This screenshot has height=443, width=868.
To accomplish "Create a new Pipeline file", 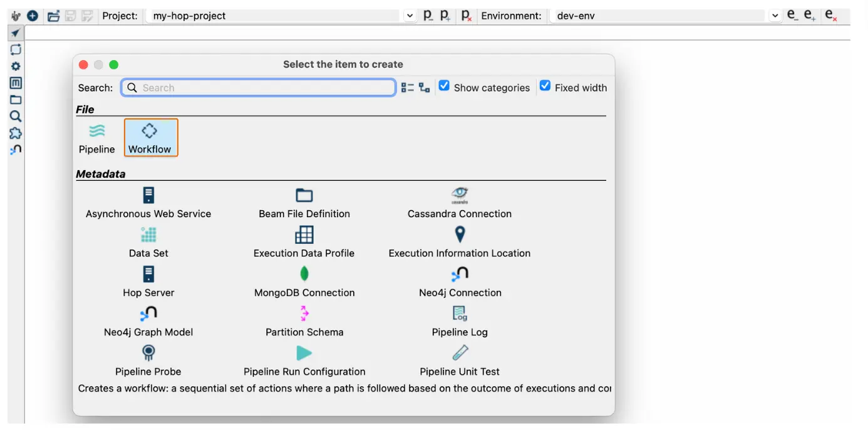I will pyautogui.click(x=97, y=138).
